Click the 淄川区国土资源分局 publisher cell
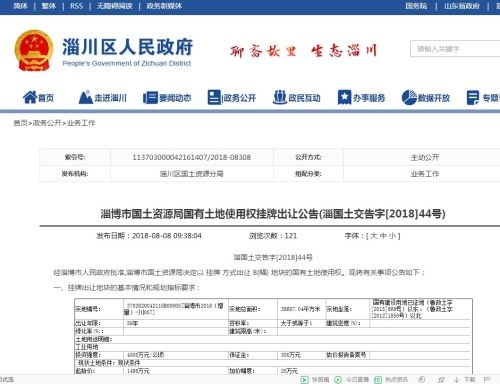Image resolution: width=500 pixels, height=384 pixels. (192, 174)
